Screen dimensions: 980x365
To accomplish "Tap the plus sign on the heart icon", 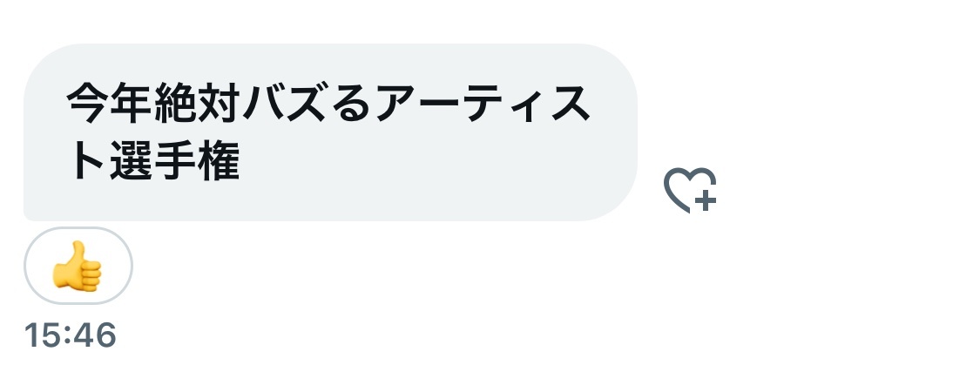I will 705,201.
